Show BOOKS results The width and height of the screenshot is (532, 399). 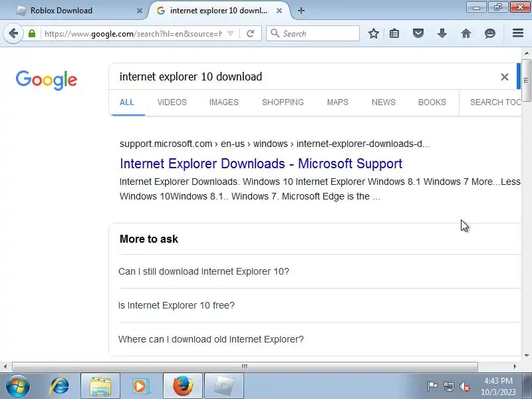432,102
